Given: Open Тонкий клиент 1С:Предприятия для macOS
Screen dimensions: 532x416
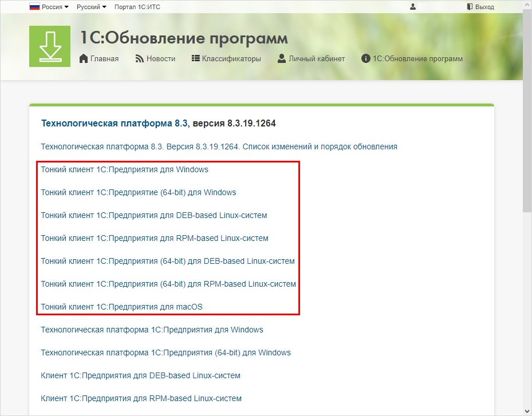Looking at the screenshot, I should [121, 307].
